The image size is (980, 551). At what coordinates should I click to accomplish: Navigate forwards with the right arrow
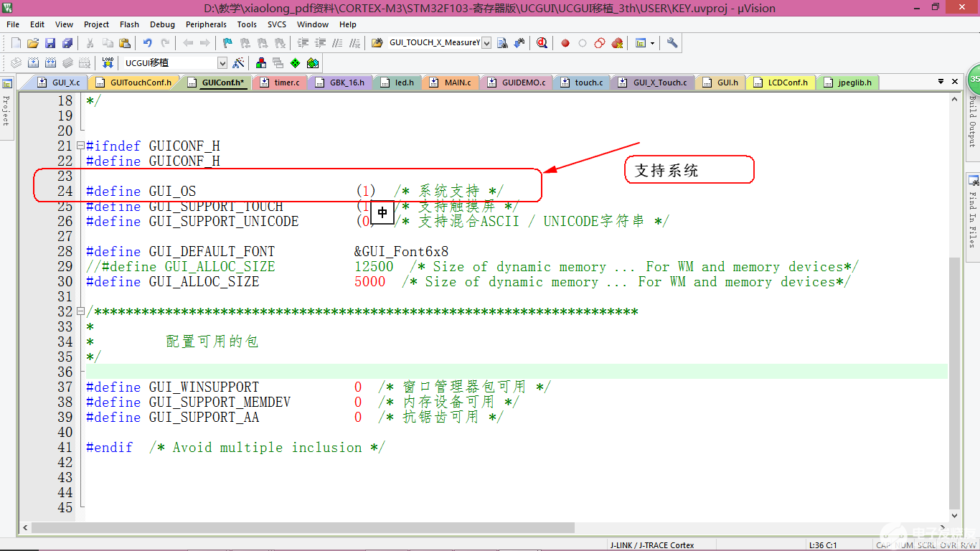(x=205, y=43)
